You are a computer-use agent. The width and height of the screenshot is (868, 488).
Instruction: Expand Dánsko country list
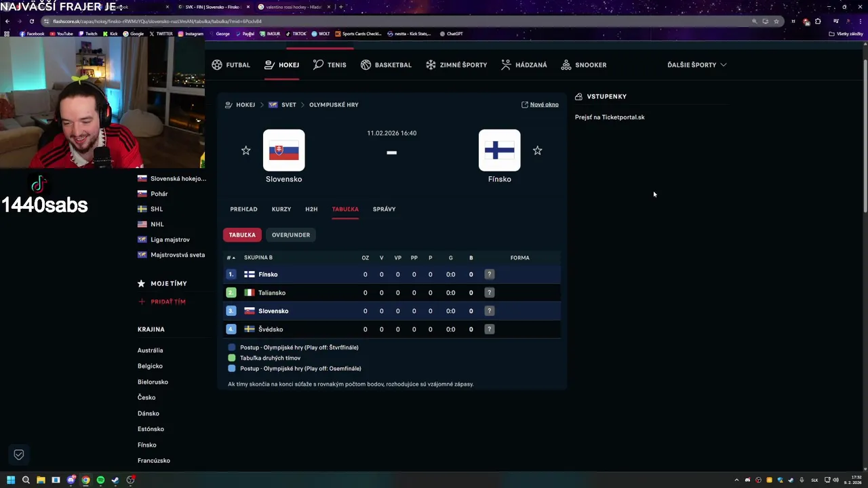click(x=149, y=413)
